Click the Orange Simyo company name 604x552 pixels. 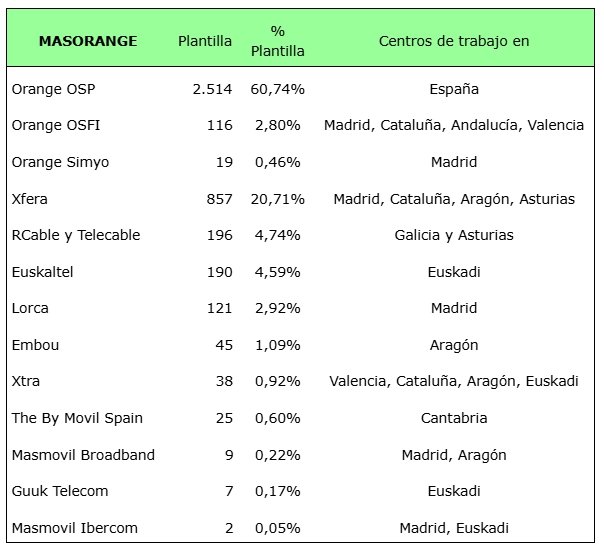pyautogui.click(x=60, y=162)
